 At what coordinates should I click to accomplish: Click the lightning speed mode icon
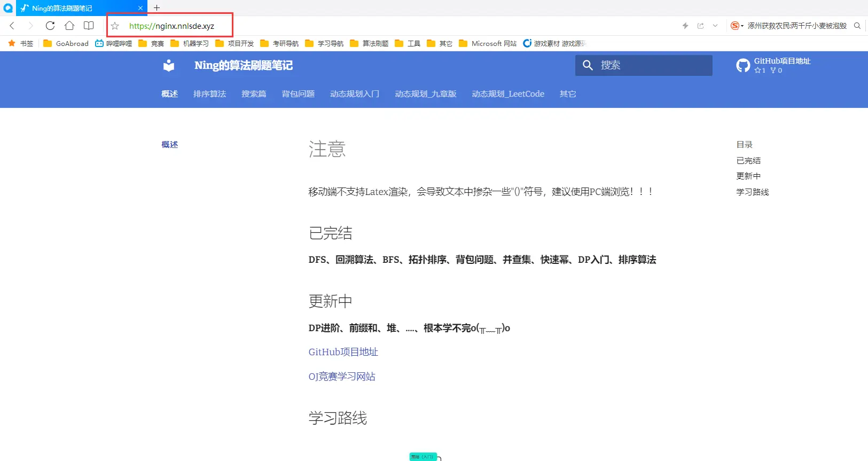tap(685, 26)
